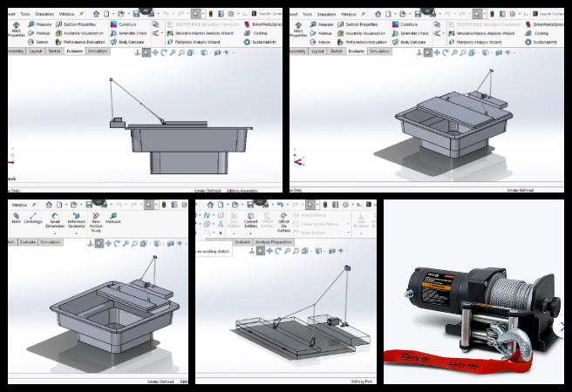The width and height of the screenshot is (572, 392).
Task: Run Performance Evaluation in the side-view model window
Action: (80, 42)
